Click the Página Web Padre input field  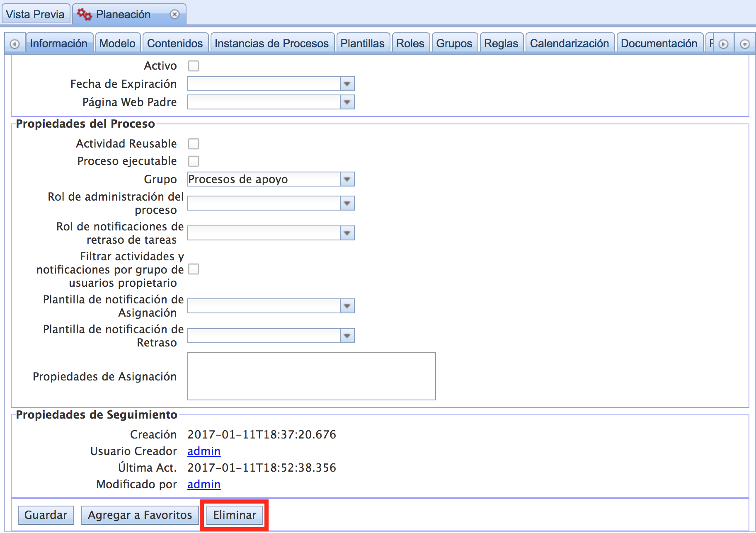(x=264, y=102)
